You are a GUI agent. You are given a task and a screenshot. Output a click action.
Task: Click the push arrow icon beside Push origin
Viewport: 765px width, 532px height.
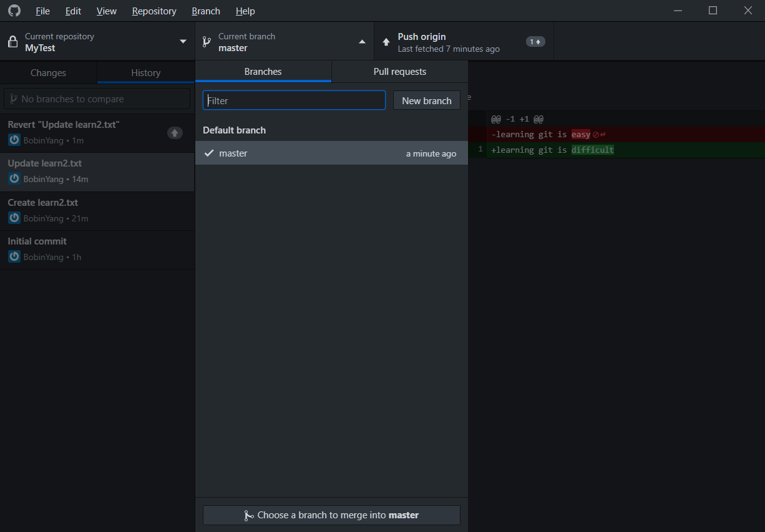(386, 42)
